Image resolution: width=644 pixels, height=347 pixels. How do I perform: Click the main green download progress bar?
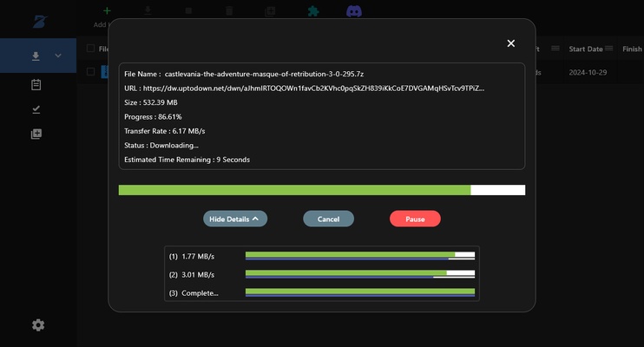click(295, 190)
